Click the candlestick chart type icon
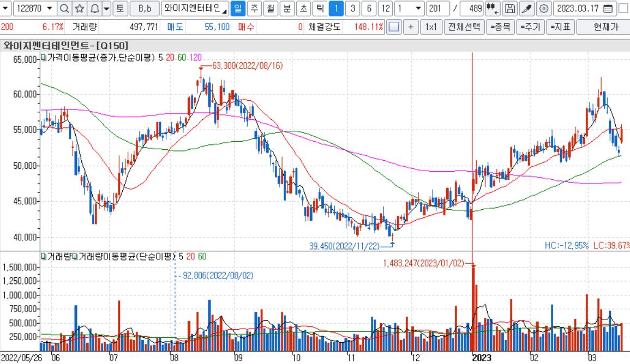The width and height of the screenshot is (630, 364). point(492,8)
